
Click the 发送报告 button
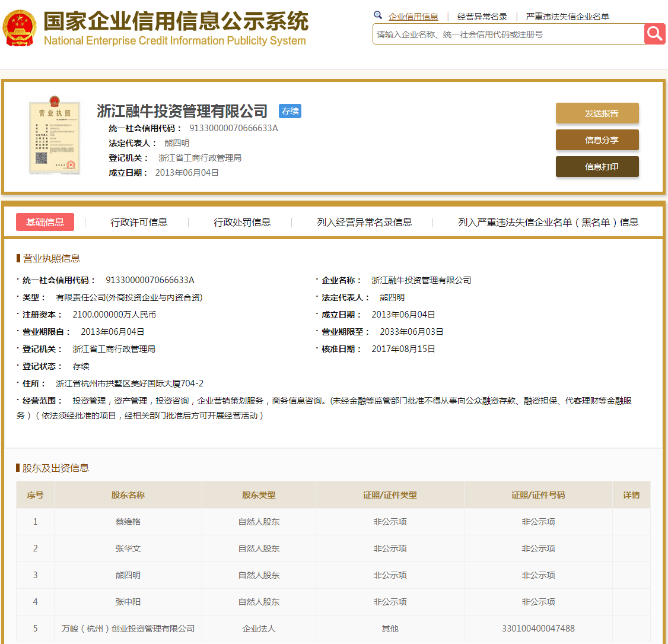597,113
